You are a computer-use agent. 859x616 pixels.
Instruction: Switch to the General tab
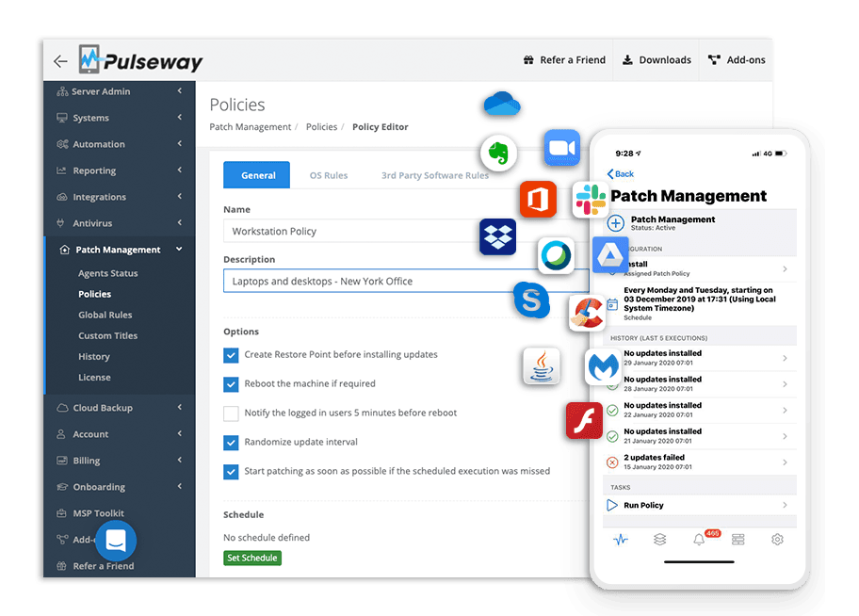click(256, 175)
